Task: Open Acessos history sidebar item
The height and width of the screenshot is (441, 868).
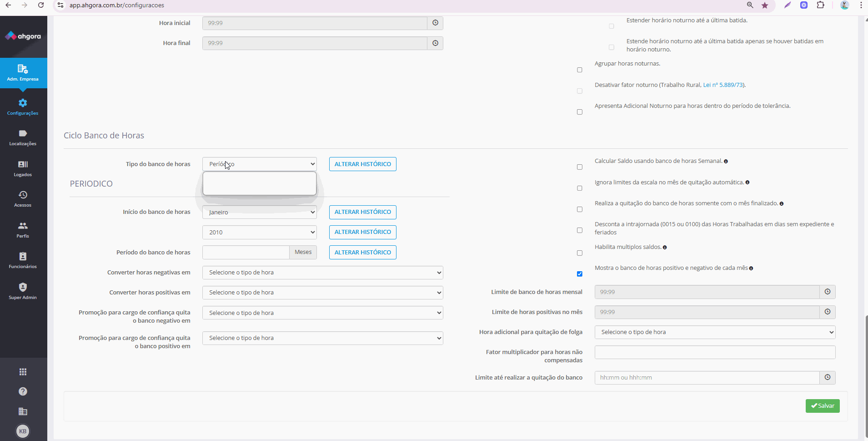Action: pos(23,199)
